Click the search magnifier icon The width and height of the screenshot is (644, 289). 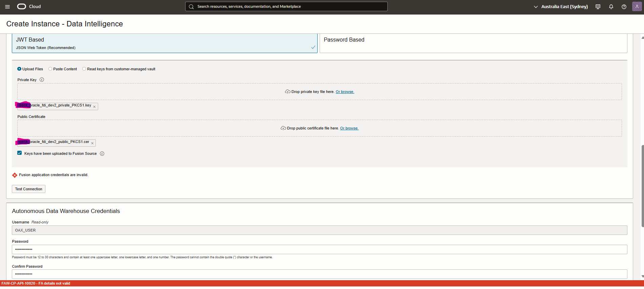191,6
